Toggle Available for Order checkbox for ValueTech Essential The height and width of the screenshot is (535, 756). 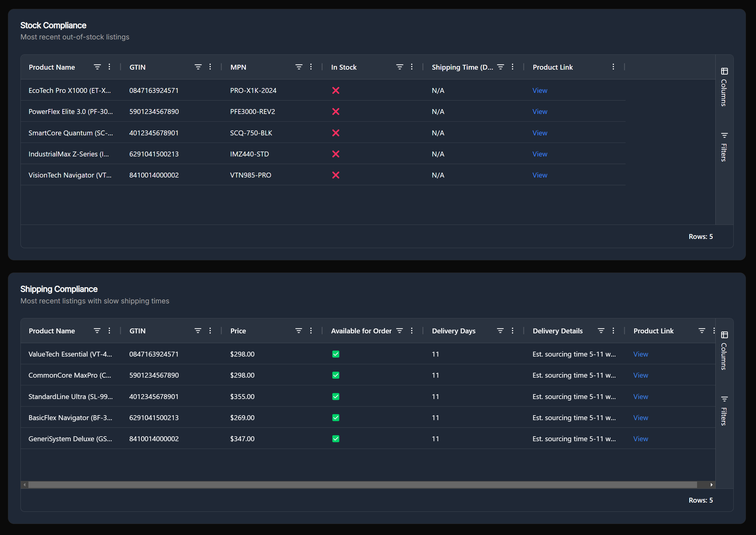(x=335, y=354)
